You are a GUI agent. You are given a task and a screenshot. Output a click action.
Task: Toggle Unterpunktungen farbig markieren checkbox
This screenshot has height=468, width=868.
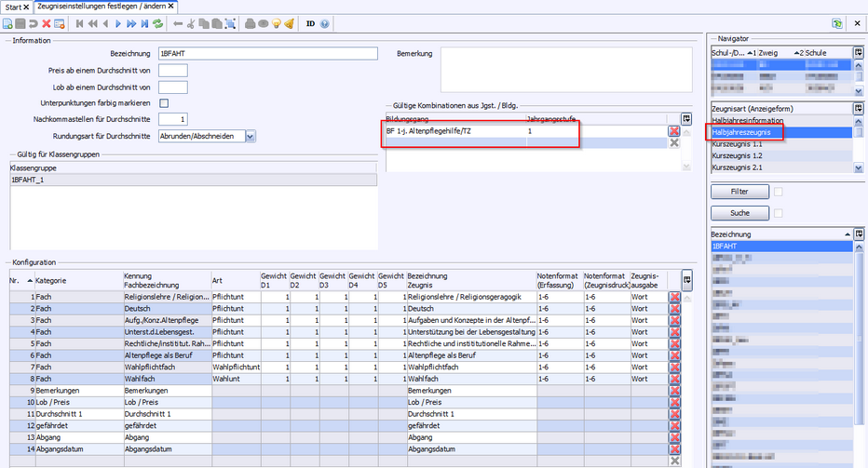click(x=165, y=102)
